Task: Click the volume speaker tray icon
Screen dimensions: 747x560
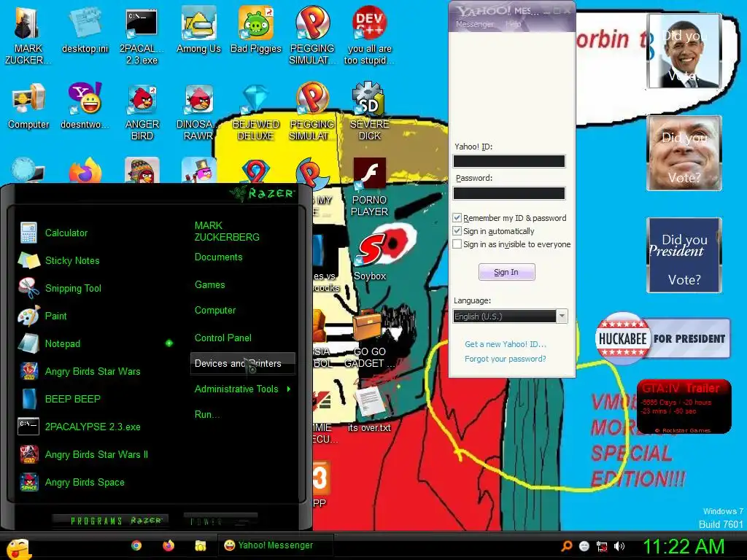Action: point(619,546)
